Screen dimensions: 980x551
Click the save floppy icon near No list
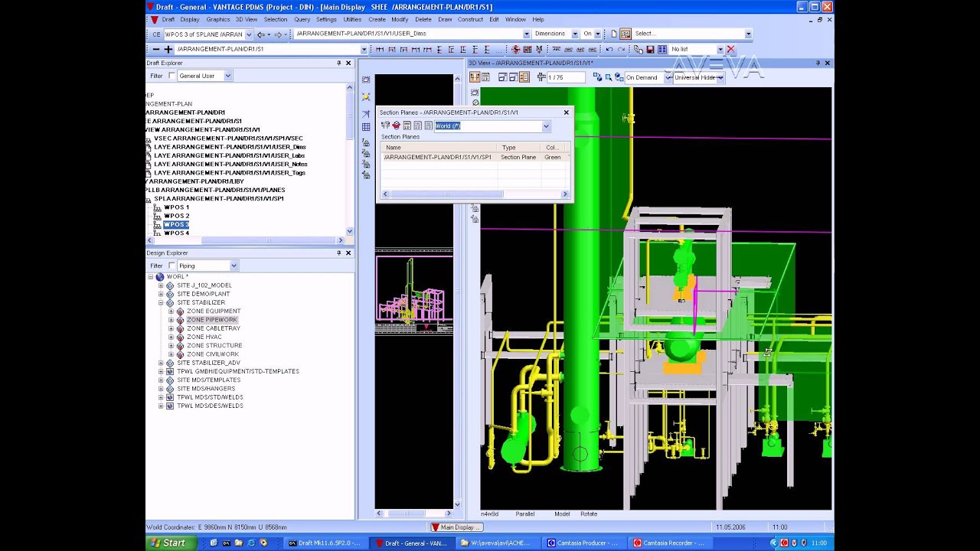click(650, 49)
